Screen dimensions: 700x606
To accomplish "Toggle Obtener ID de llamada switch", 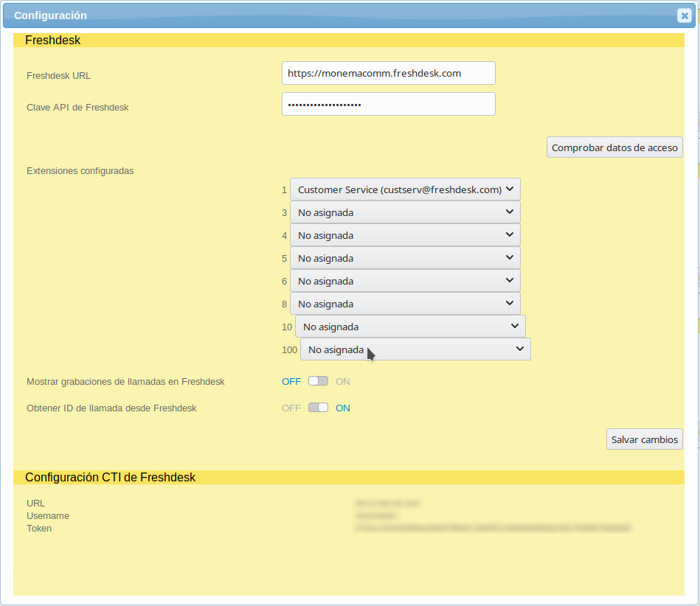I will [318, 408].
